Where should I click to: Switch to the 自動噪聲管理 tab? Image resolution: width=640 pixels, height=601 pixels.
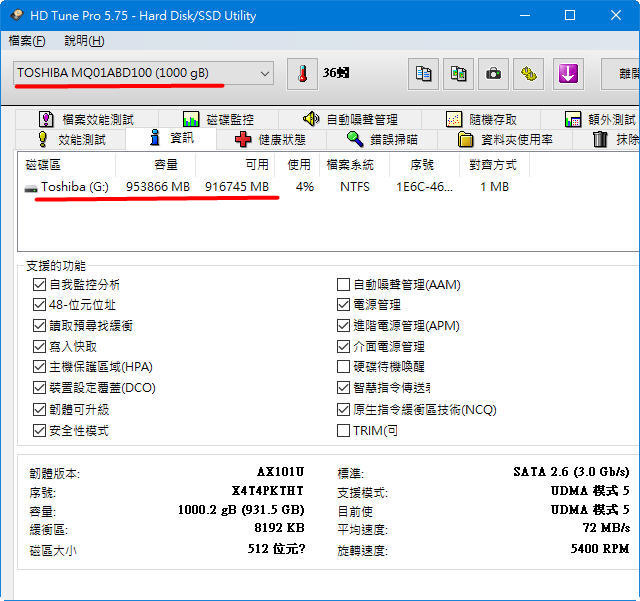[x=350, y=119]
